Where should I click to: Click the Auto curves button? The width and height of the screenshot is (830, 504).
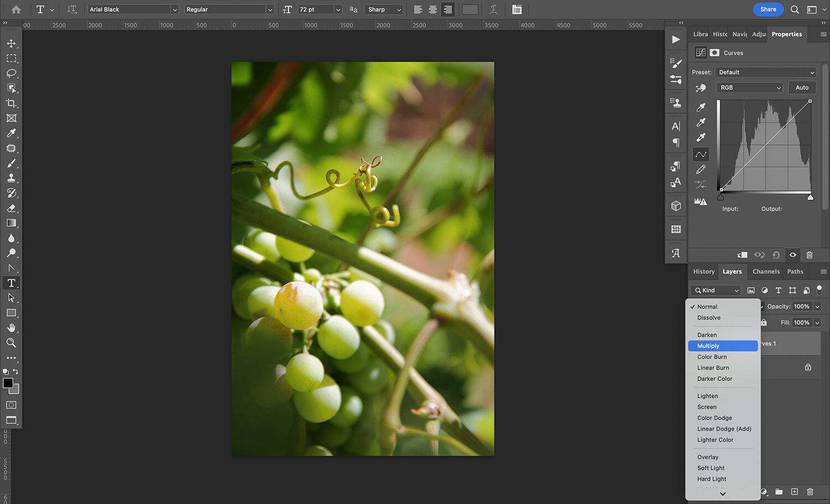[x=802, y=87]
